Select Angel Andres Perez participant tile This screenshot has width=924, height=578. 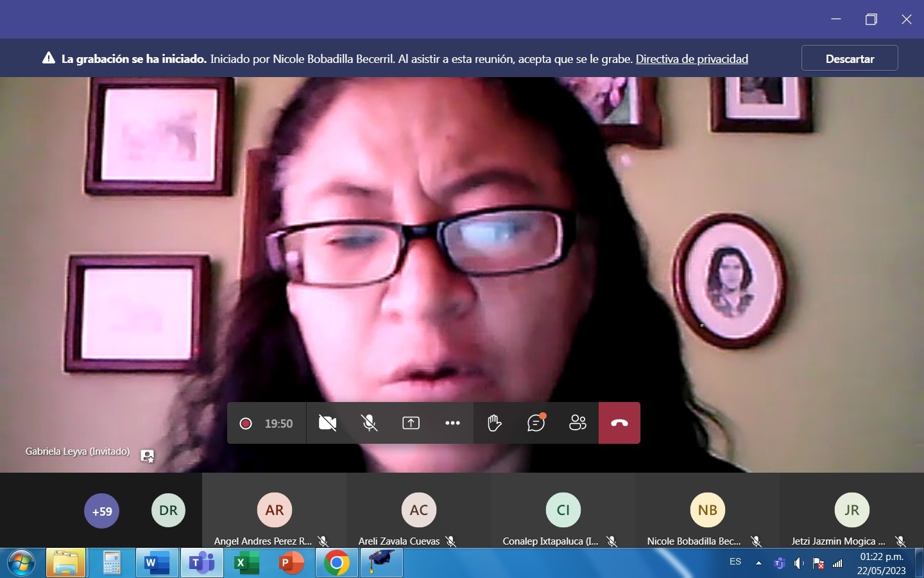pyautogui.click(x=275, y=511)
